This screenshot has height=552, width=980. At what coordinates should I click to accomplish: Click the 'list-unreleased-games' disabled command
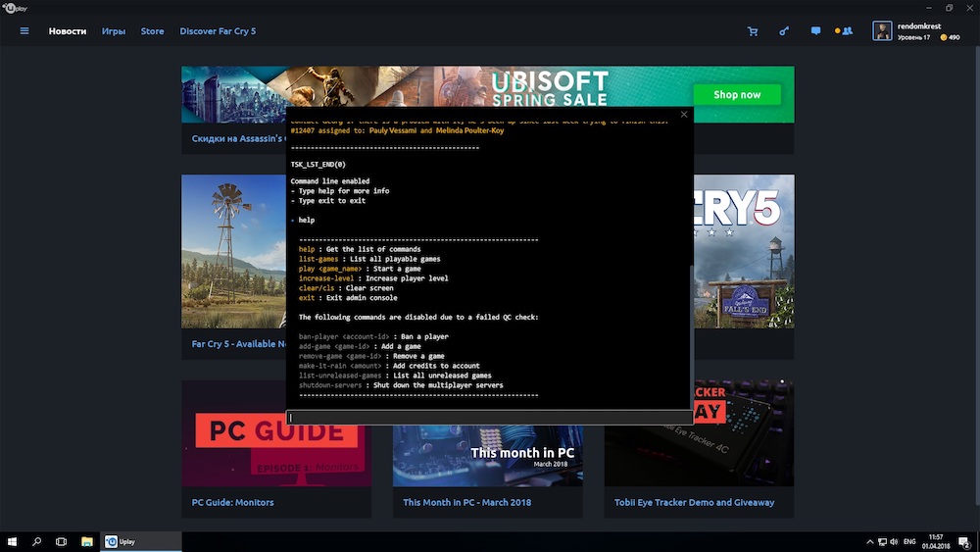[x=339, y=376]
